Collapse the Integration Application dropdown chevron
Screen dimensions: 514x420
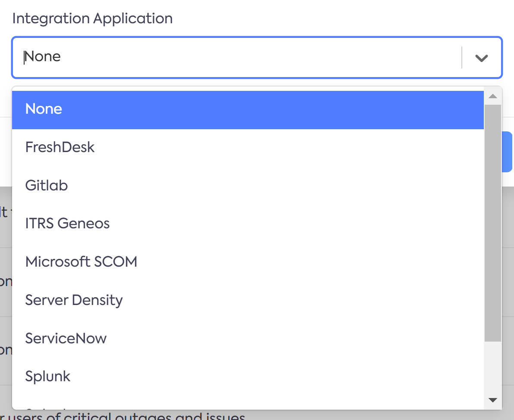click(x=482, y=58)
